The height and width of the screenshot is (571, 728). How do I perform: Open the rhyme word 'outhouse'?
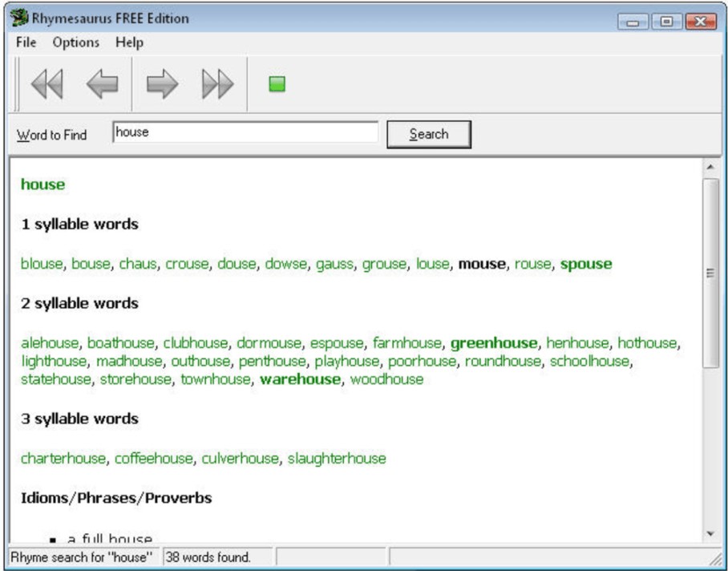[200, 361]
